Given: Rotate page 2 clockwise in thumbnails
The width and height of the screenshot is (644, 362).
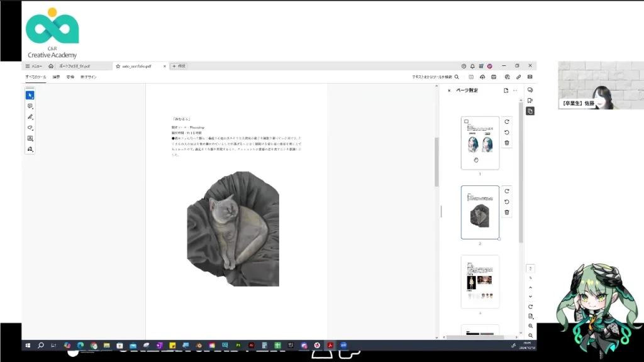Looking at the screenshot, I should pos(507,191).
